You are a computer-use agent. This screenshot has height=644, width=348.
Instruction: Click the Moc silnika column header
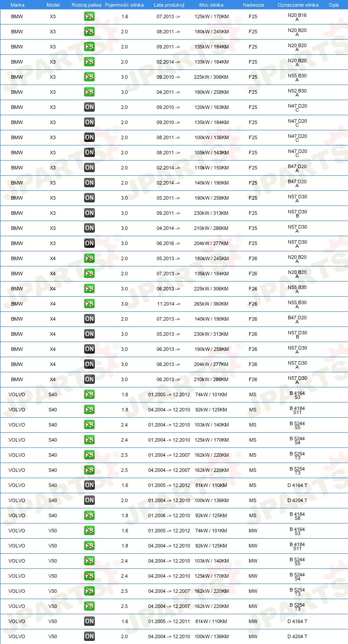click(211, 5)
